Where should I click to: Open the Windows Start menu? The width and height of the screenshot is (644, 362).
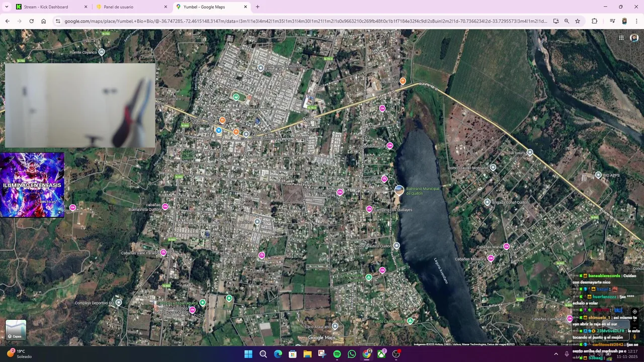(x=248, y=354)
